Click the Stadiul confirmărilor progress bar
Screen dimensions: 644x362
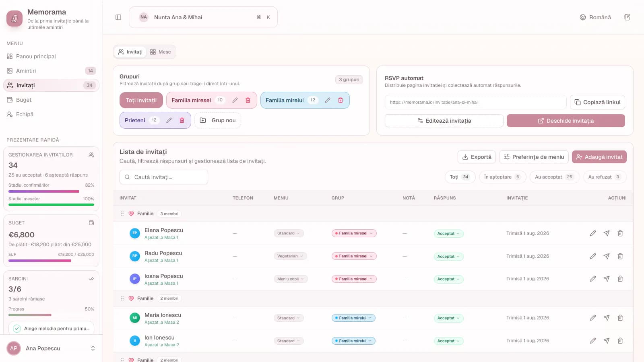coord(51,191)
